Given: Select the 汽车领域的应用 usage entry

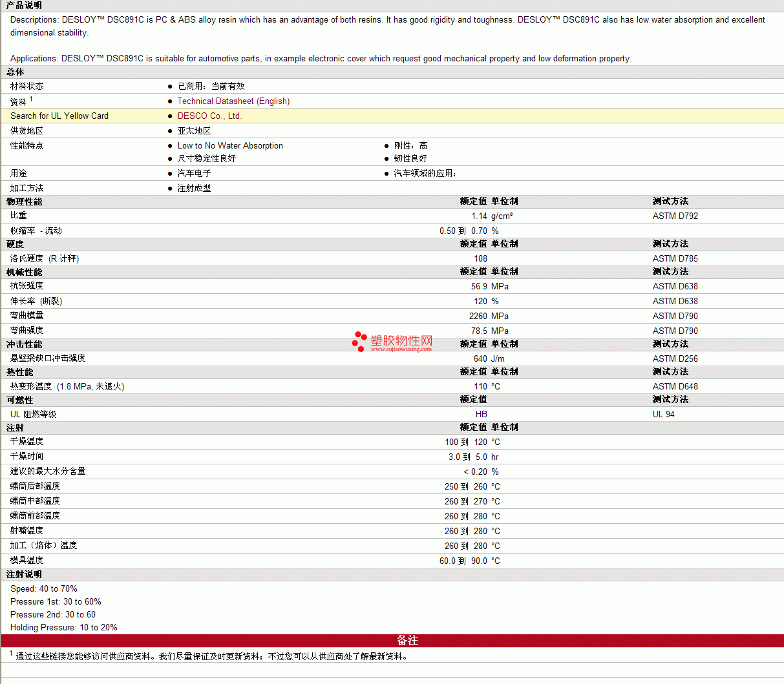Looking at the screenshot, I should point(425,173).
